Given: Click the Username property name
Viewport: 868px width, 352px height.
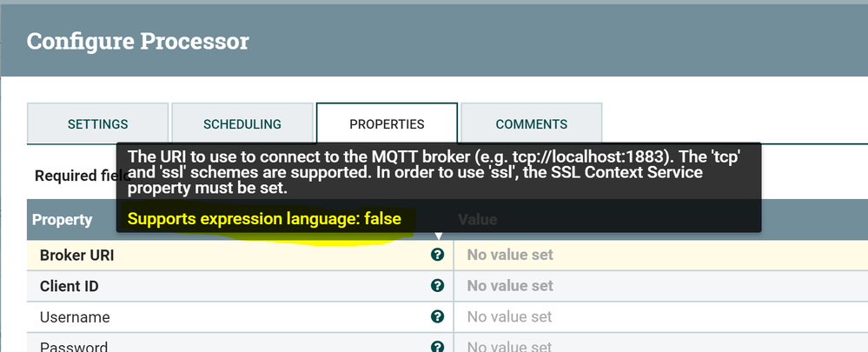Looking at the screenshot, I should 75,316.
